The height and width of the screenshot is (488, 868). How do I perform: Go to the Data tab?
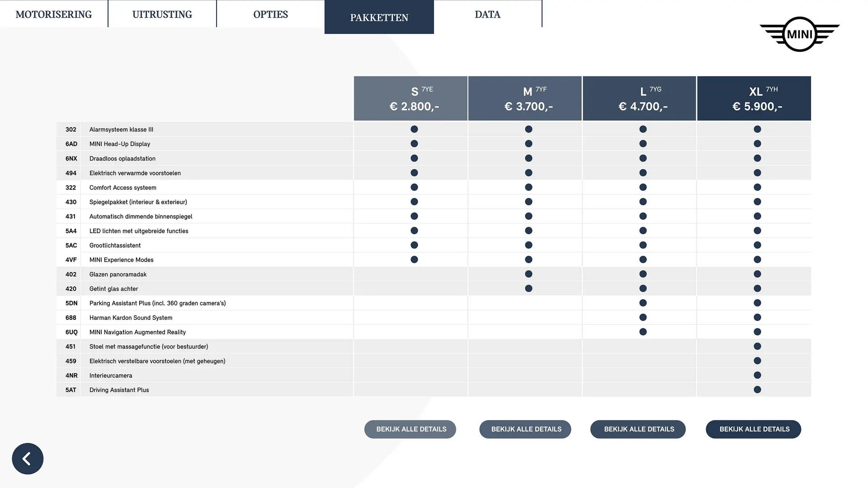[x=487, y=14]
